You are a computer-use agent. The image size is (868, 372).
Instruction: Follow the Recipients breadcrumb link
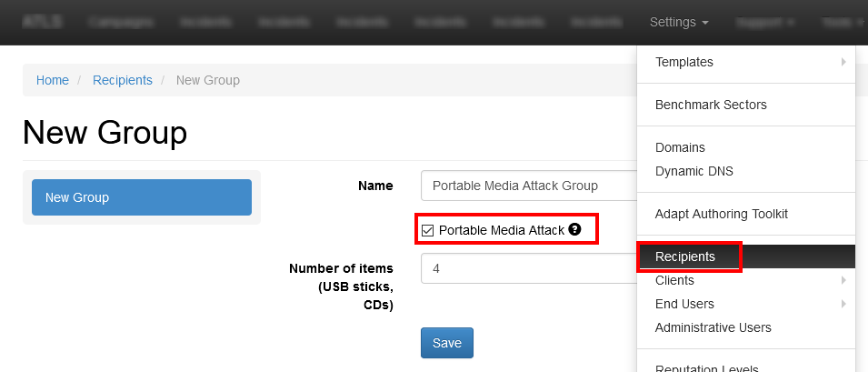123,80
